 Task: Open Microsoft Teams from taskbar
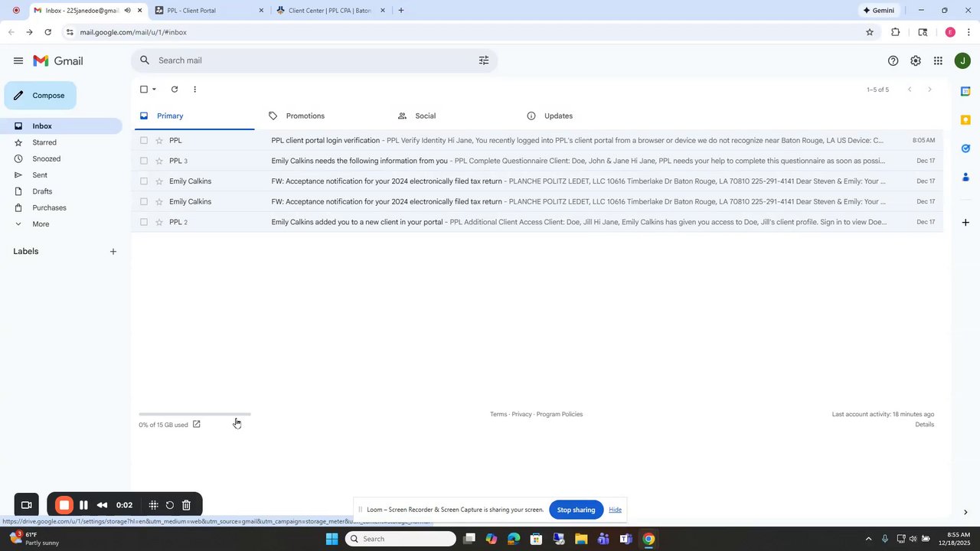tap(603, 539)
